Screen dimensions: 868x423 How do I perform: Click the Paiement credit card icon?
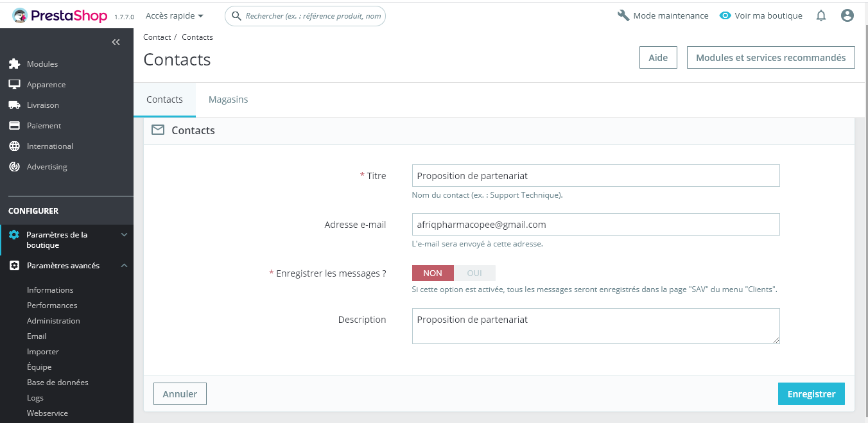coord(14,126)
